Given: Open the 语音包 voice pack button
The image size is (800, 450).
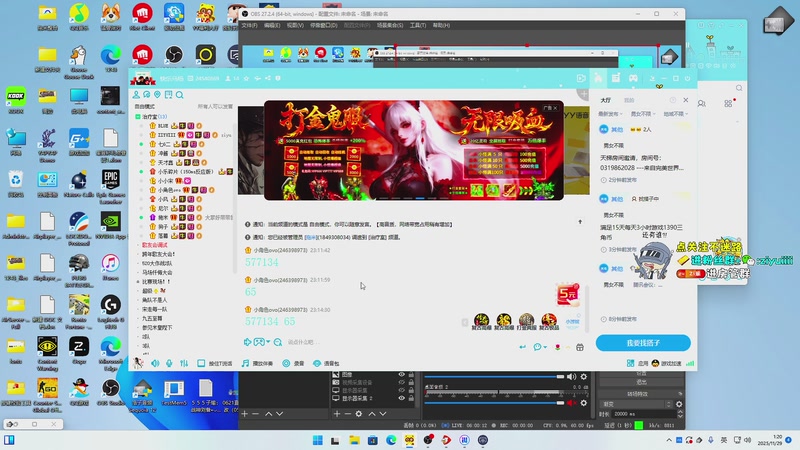Looking at the screenshot, I should (x=326, y=363).
